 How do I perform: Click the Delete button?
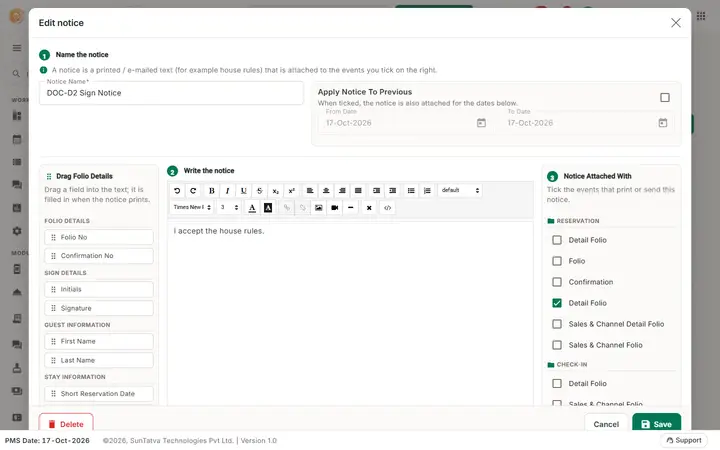click(x=66, y=423)
